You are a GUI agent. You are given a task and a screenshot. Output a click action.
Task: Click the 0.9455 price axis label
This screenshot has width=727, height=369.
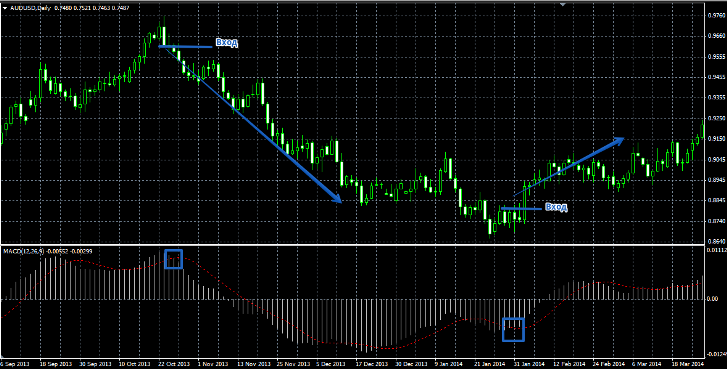tap(716, 77)
